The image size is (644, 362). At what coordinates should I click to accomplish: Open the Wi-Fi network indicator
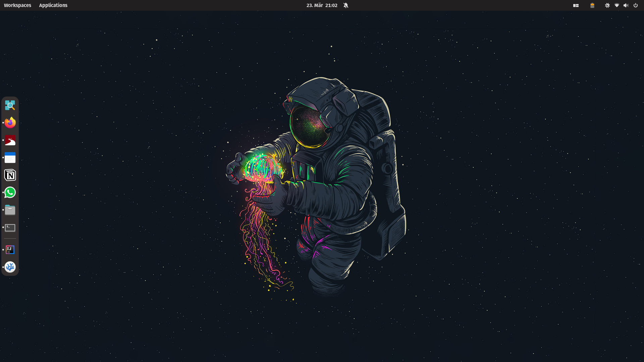(617, 5)
